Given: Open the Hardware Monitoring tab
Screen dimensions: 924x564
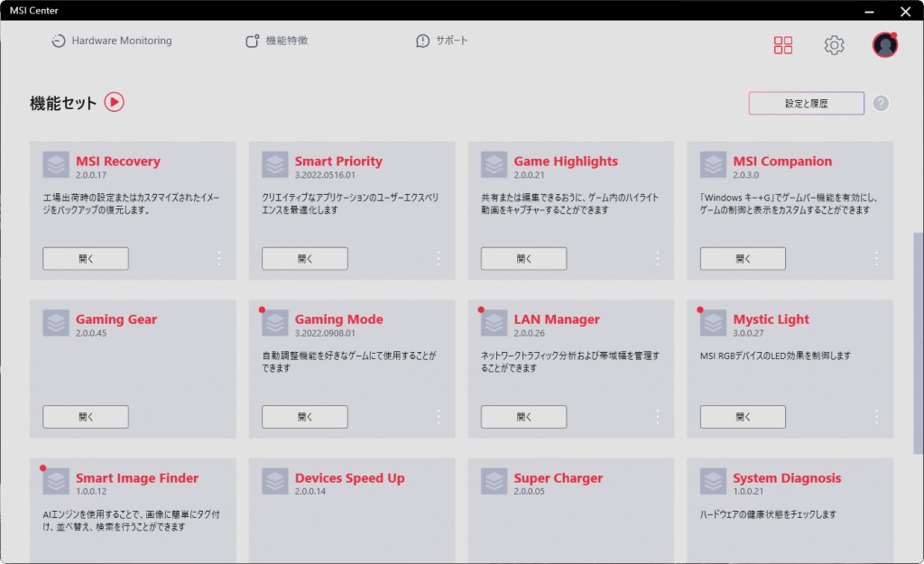Looking at the screenshot, I should tap(111, 41).
